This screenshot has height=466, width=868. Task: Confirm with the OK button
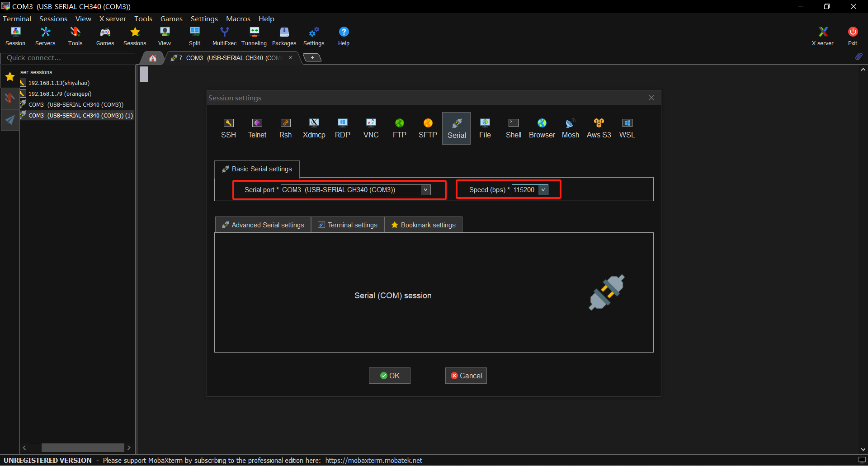[x=390, y=376]
